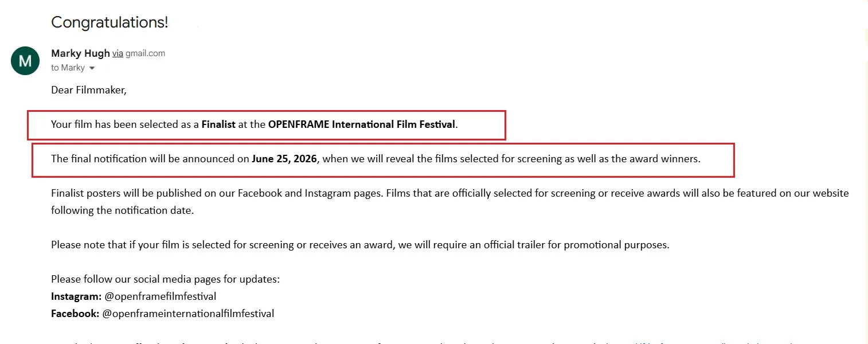
Task: Click the gmail.com sender domain text
Action: click(x=146, y=53)
